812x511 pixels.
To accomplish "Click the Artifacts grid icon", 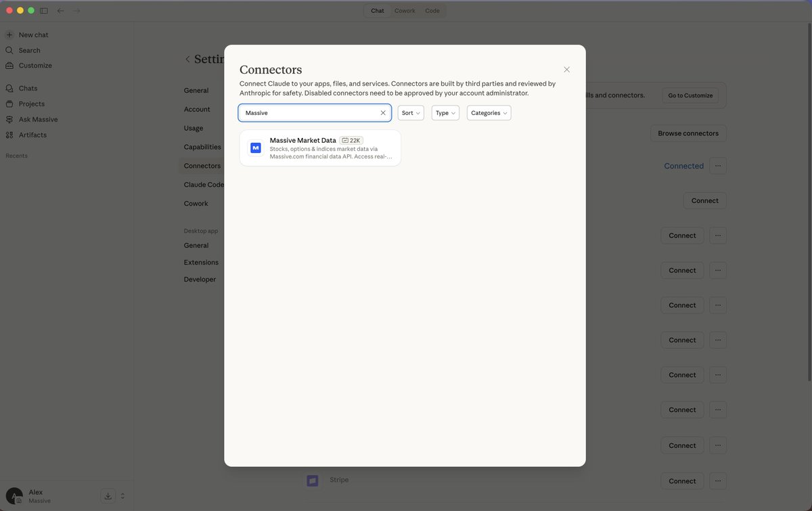I will point(9,135).
